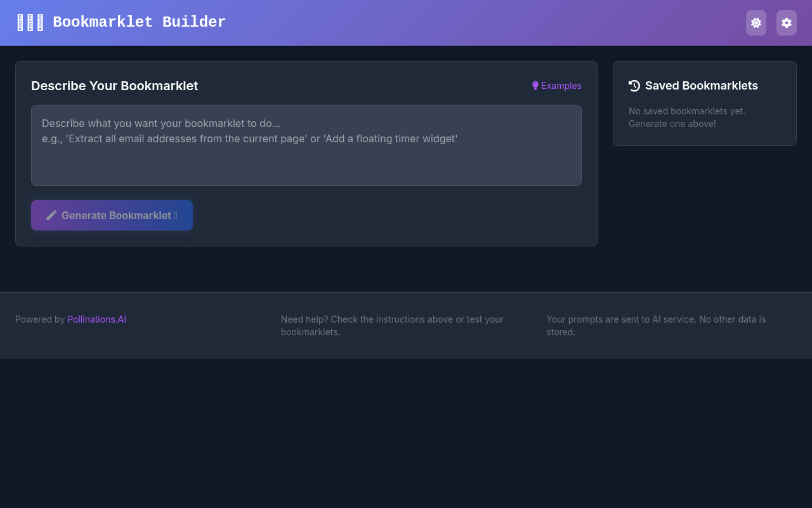Click the privacy notice text in the footer
This screenshot has width=812, height=508.
(x=656, y=325)
